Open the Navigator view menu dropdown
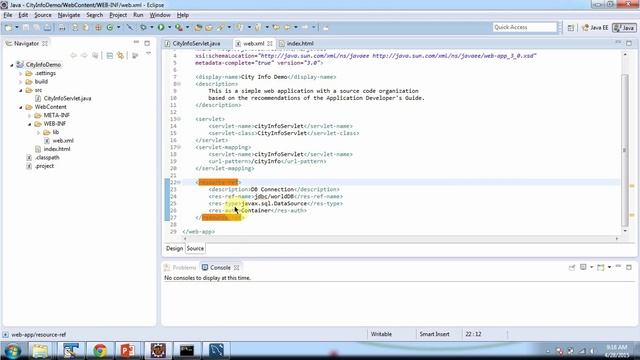The width and height of the screenshot is (640, 360). (148, 54)
